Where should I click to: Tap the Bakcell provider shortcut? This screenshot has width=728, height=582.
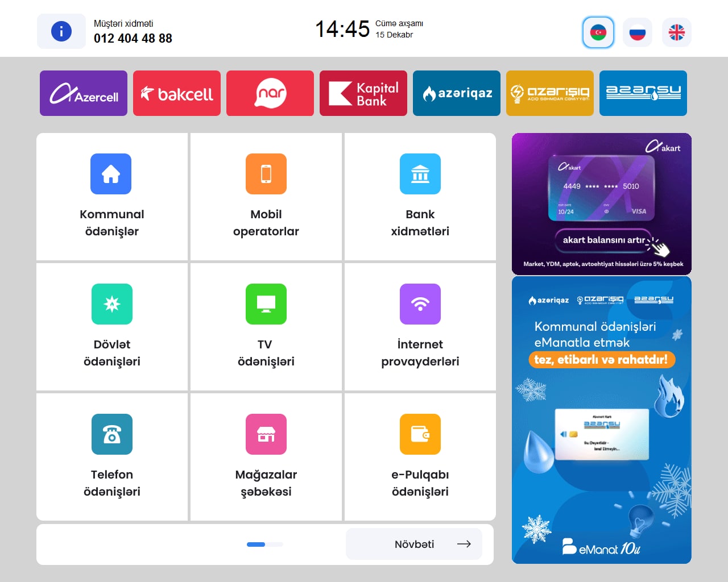(x=177, y=93)
